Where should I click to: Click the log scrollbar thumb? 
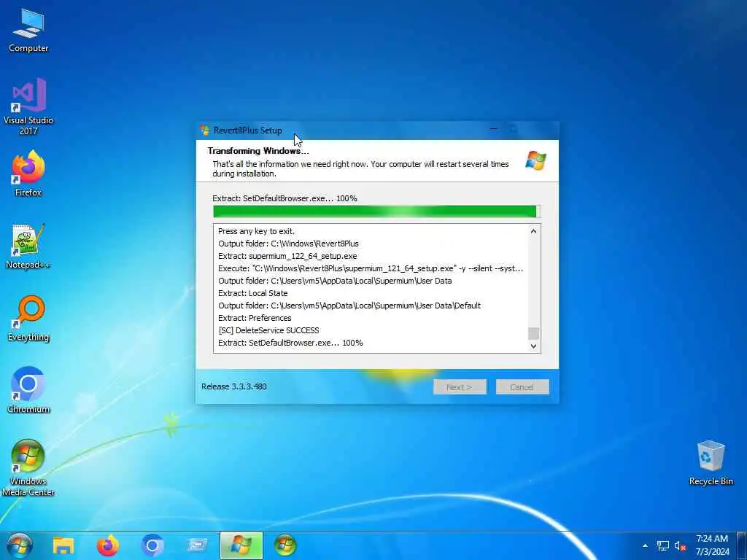(533, 333)
